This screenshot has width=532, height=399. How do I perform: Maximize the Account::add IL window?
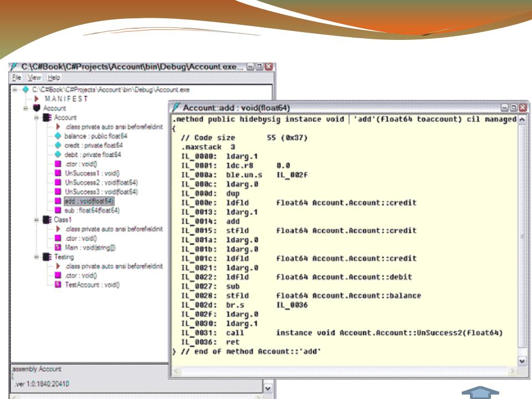coord(514,108)
